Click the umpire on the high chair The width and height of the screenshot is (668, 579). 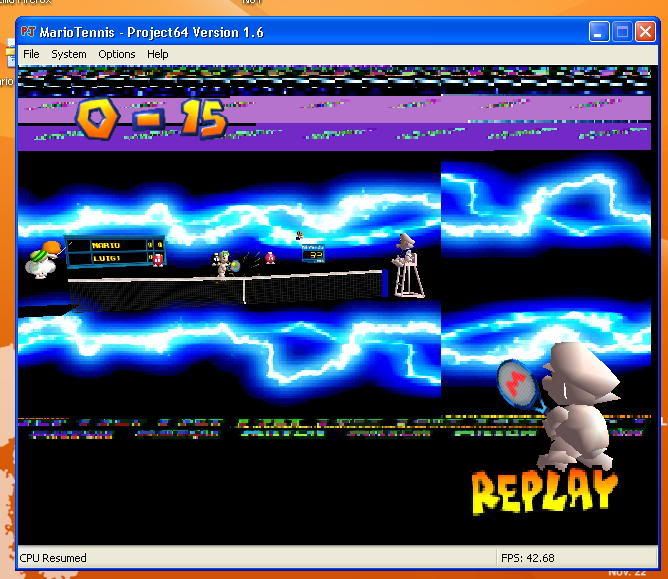(406, 248)
